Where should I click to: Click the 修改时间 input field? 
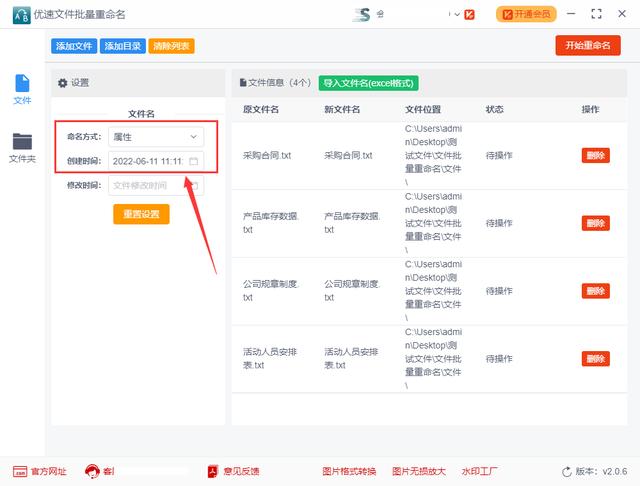pyautogui.click(x=156, y=186)
